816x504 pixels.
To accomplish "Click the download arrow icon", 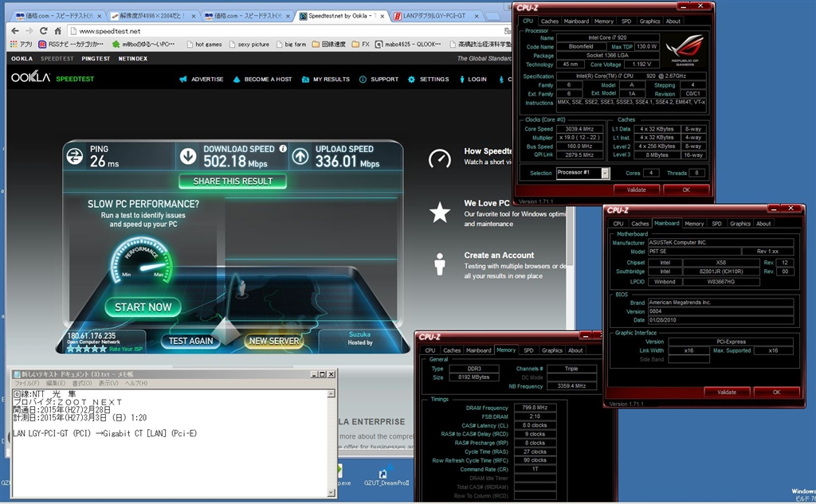I will [x=188, y=156].
